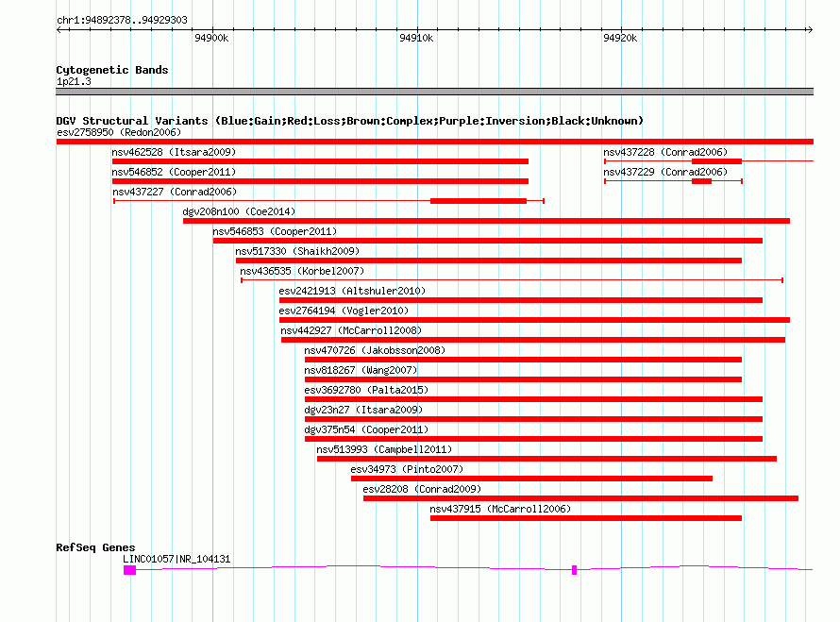The width and height of the screenshot is (840, 622).
Task: Click the esv2758950 (Redon2006) variant label
Action: pos(119,132)
